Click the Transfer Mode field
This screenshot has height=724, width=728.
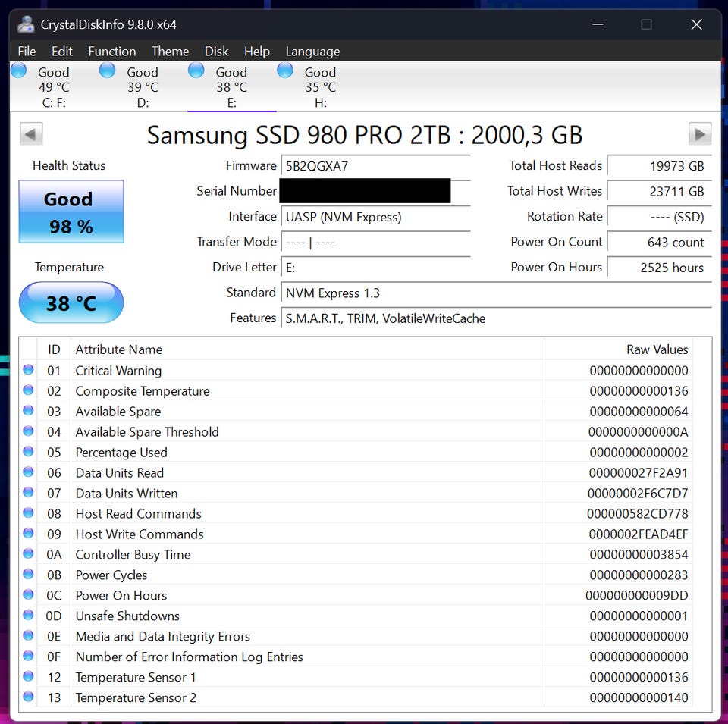[x=375, y=243]
